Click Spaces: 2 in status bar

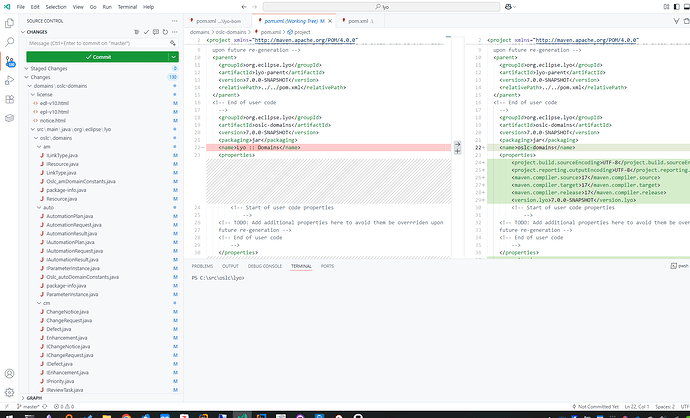click(x=664, y=407)
